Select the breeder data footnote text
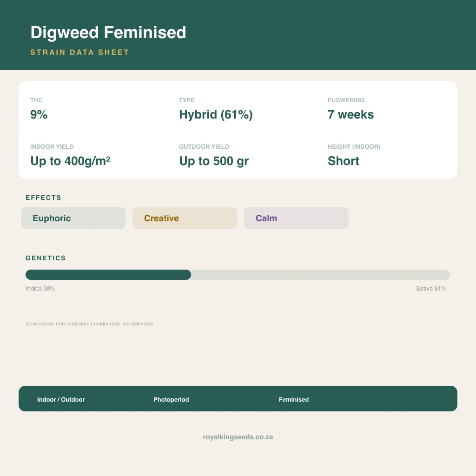The height and width of the screenshot is (476, 476). pyautogui.click(x=89, y=324)
